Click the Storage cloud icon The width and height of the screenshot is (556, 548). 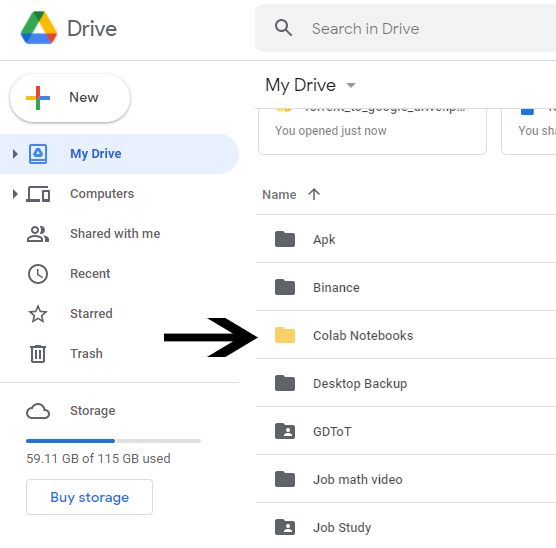point(38,411)
